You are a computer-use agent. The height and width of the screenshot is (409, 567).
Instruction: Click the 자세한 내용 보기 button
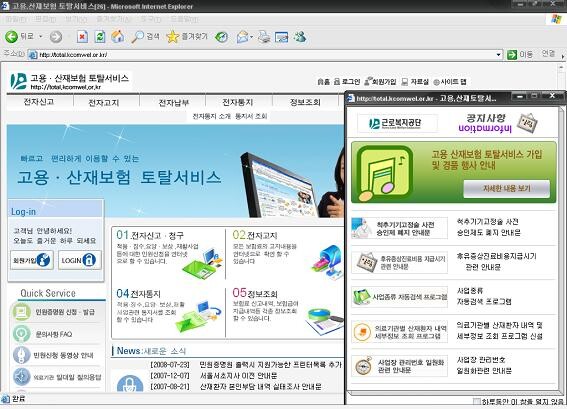tap(507, 188)
